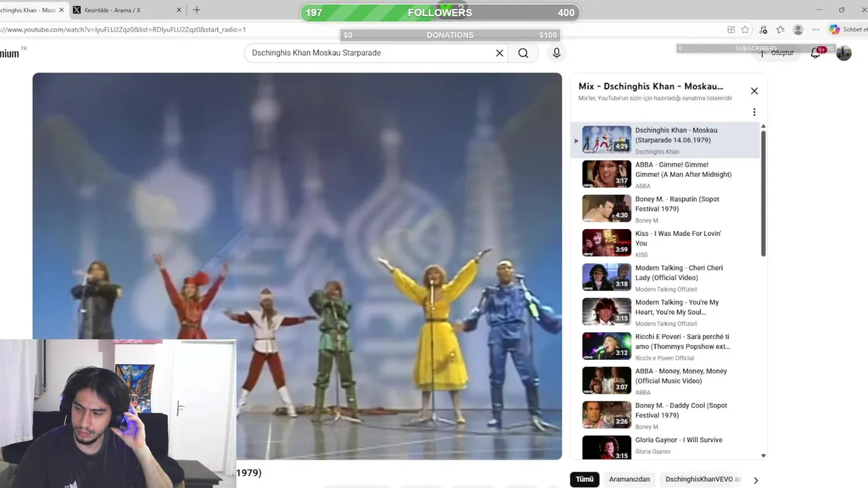Open ABBA Money, Money, Money thumbnail
The width and height of the screenshot is (868, 488).
(x=606, y=381)
